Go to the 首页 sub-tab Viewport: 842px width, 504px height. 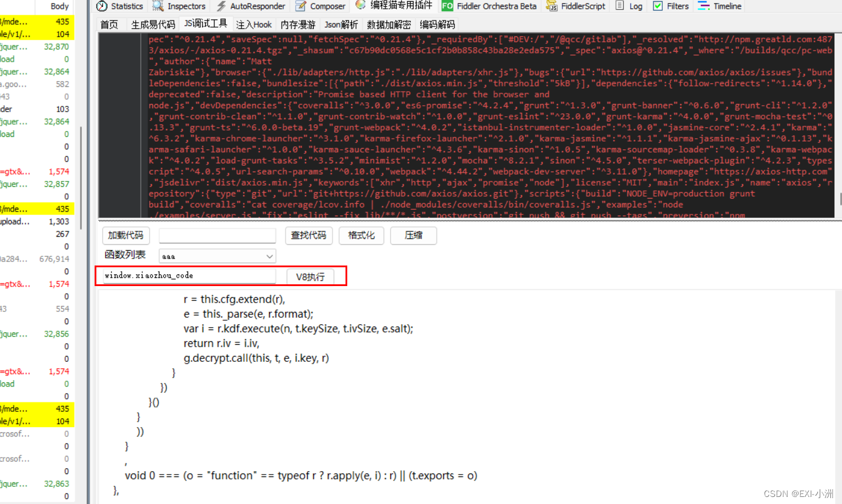point(109,25)
